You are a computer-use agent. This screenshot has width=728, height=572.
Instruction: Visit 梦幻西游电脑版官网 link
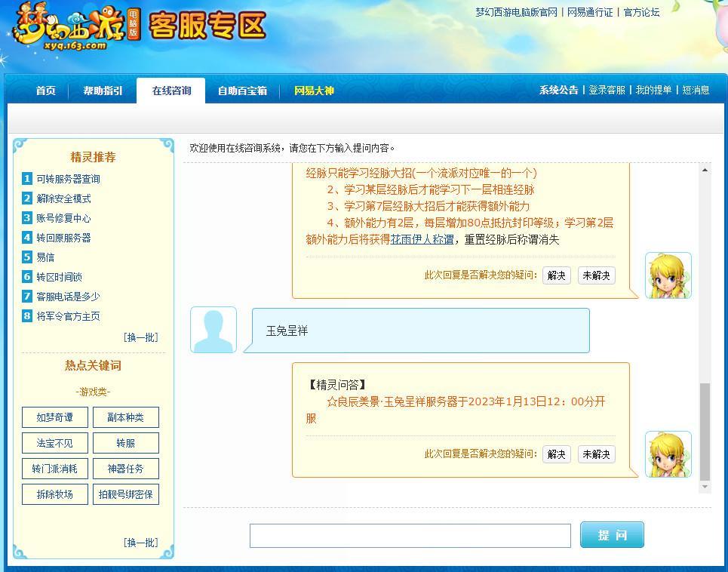coord(516,13)
